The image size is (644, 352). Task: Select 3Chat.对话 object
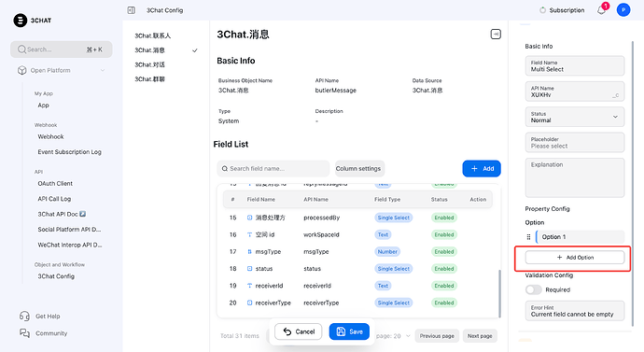pyautogui.click(x=150, y=64)
